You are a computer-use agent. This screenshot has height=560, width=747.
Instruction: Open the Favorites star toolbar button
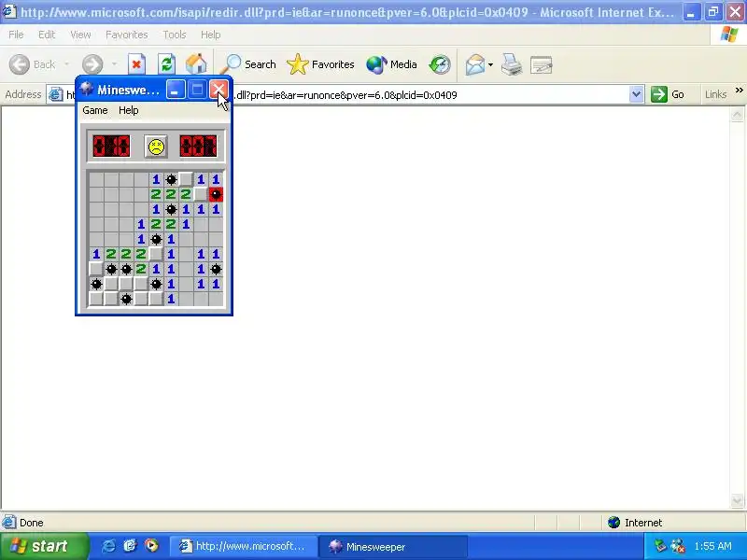tap(320, 64)
